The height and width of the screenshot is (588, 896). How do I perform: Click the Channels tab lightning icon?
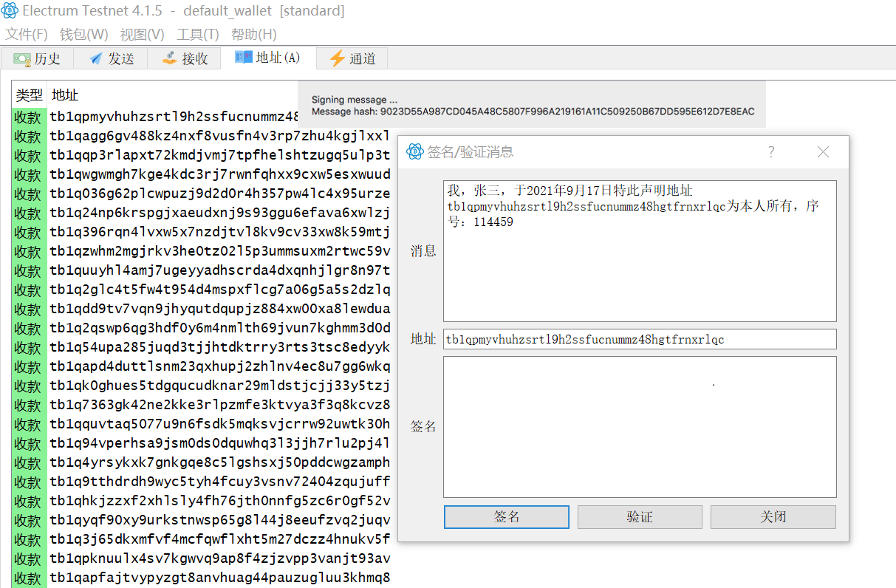(338, 58)
